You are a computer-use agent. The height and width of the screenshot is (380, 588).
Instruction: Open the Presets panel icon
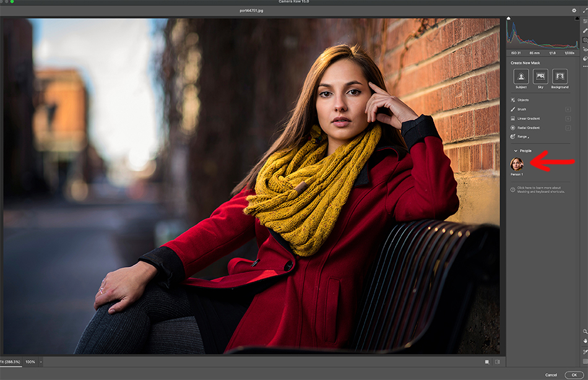(x=586, y=59)
